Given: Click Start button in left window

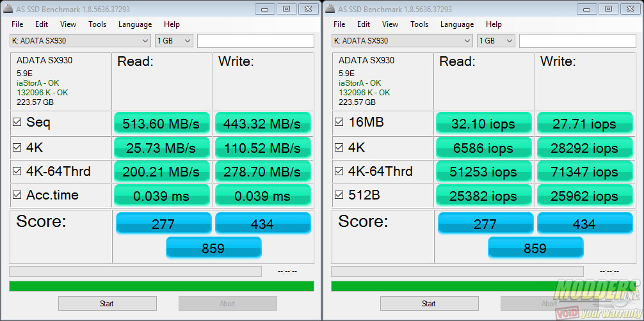Looking at the screenshot, I should tap(107, 303).
